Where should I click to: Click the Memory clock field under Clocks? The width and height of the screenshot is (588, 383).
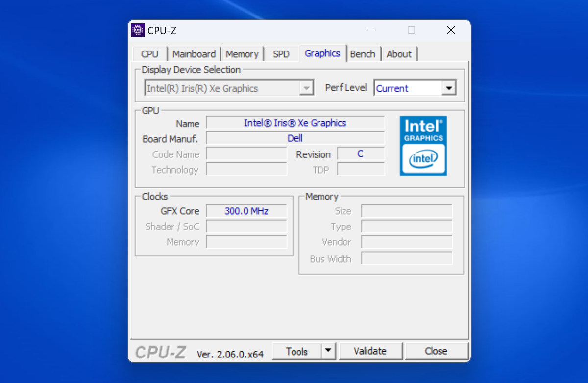(246, 242)
